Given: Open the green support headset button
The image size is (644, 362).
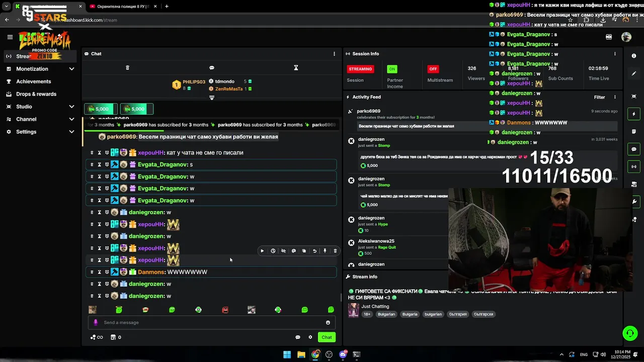Looking at the screenshot, I should (x=630, y=333).
